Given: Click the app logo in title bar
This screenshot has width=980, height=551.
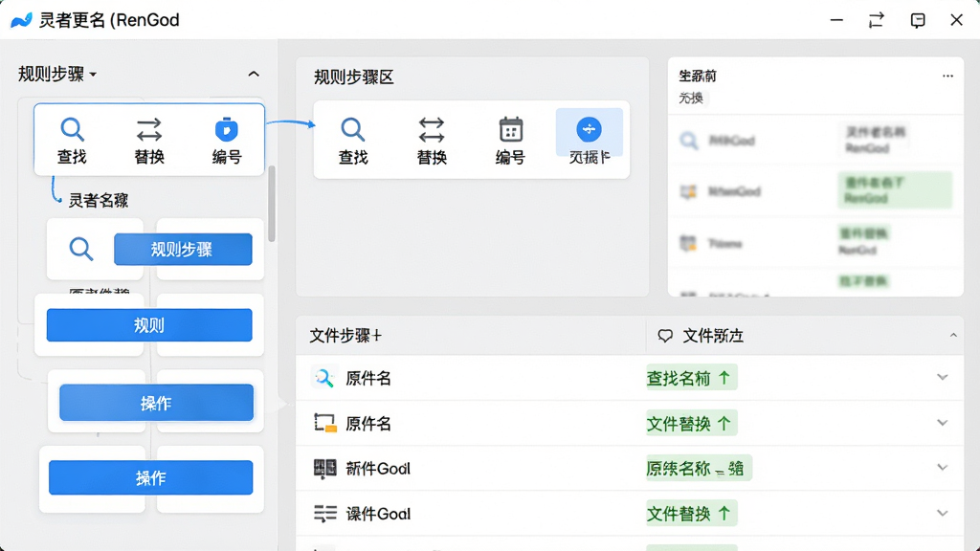Looking at the screenshot, I should tap(21, 20).
